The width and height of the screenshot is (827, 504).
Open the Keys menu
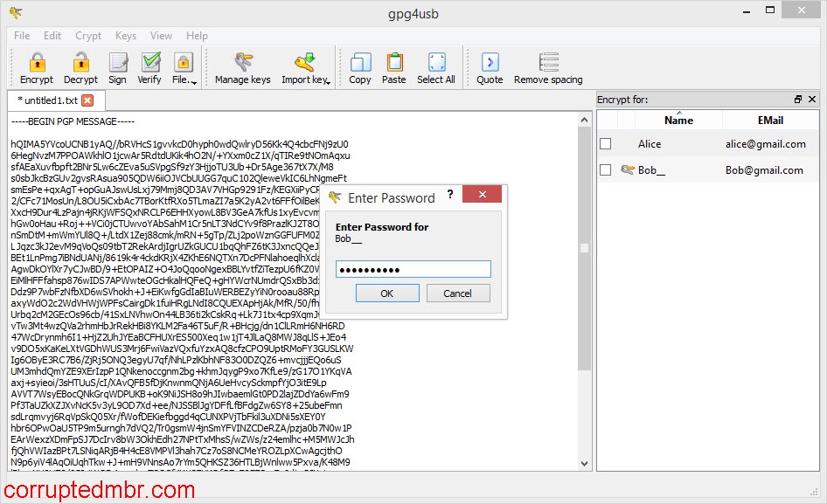pos(125,36)
